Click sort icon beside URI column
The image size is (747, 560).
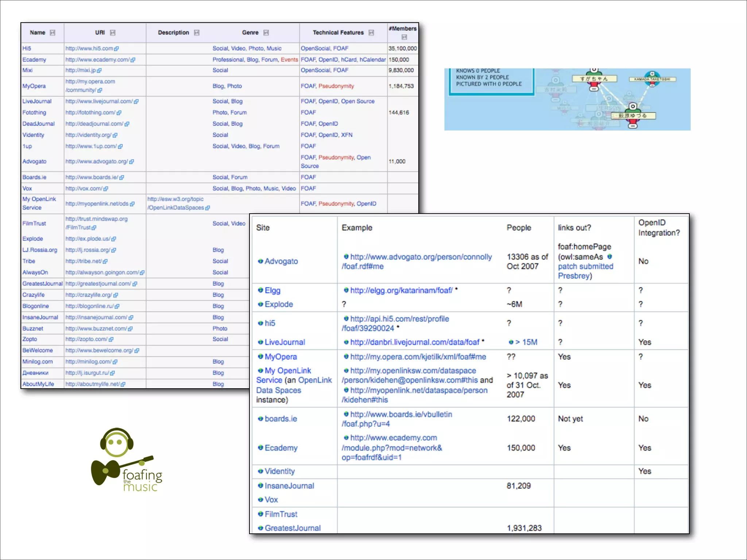(x=113, y=33)
